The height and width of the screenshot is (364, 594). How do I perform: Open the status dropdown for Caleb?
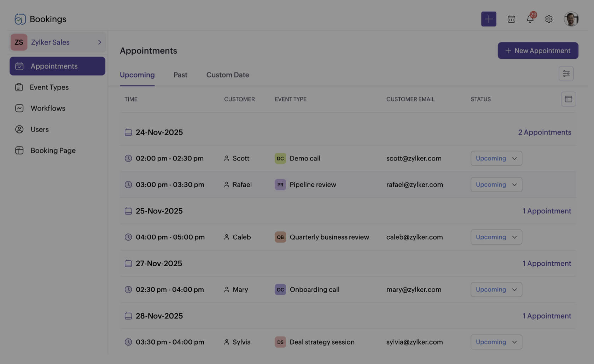[496, 237]
